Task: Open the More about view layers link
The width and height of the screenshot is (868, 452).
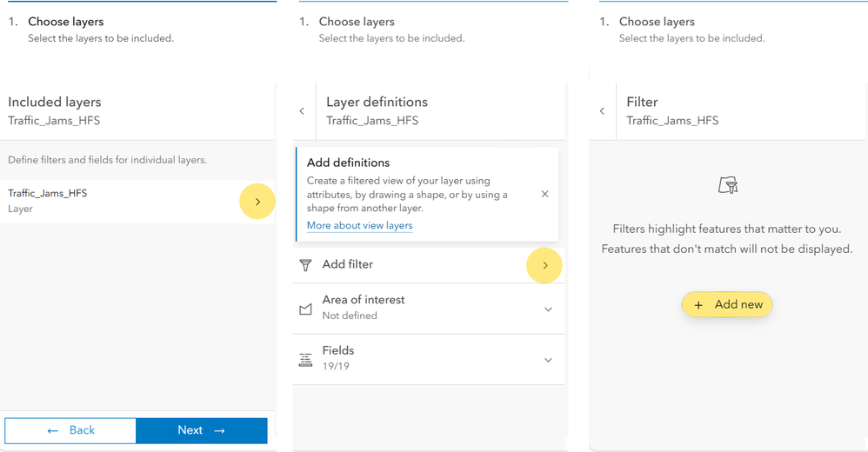Action: click(x=359, y=226)
